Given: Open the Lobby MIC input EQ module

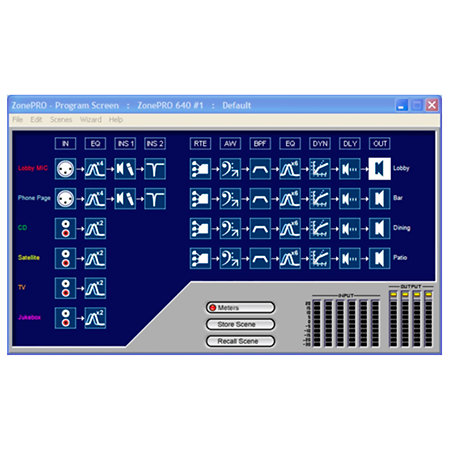Looking at the screenshot, I should point(95,169).
